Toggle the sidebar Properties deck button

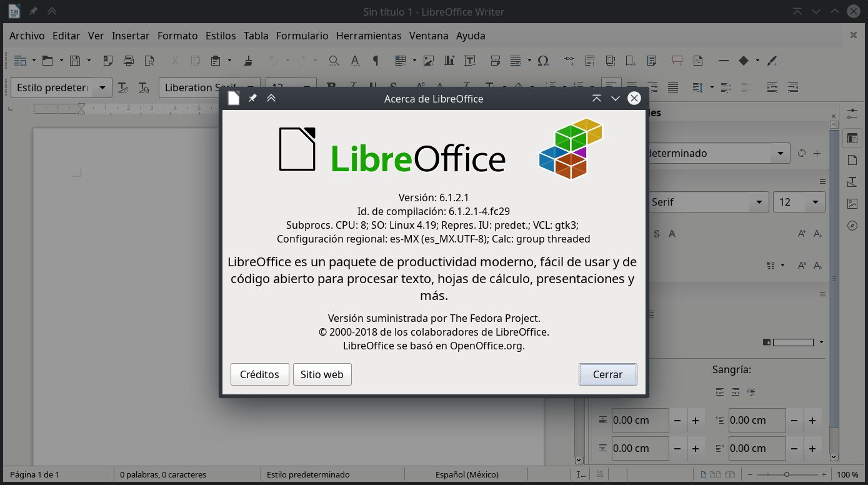click(852, 137)
